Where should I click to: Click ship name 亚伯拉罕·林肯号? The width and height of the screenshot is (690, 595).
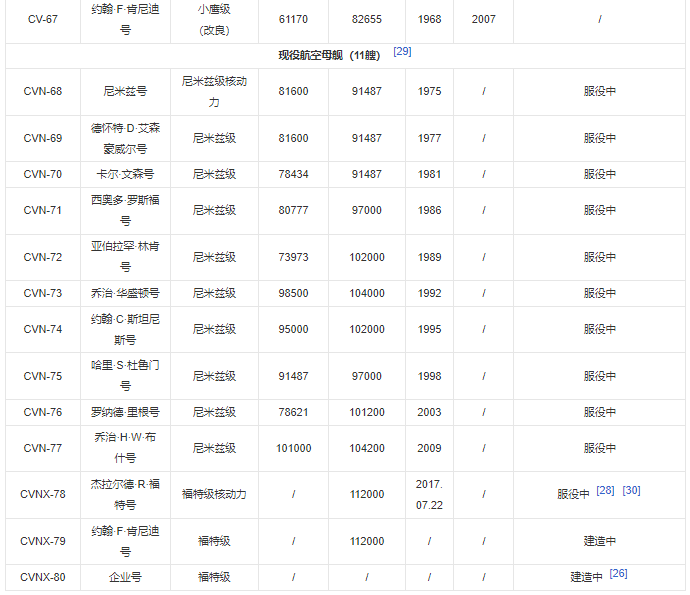(x=125, y=257)
